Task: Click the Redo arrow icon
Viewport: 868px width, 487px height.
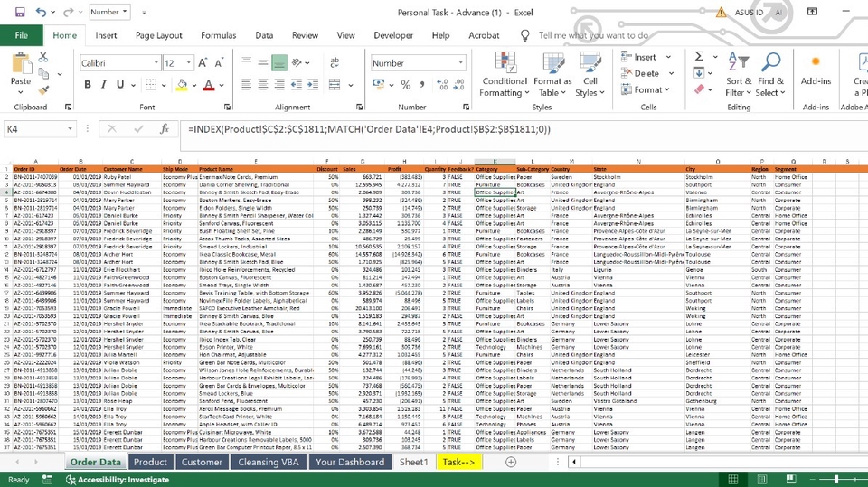Action: (x=68, y=12)
